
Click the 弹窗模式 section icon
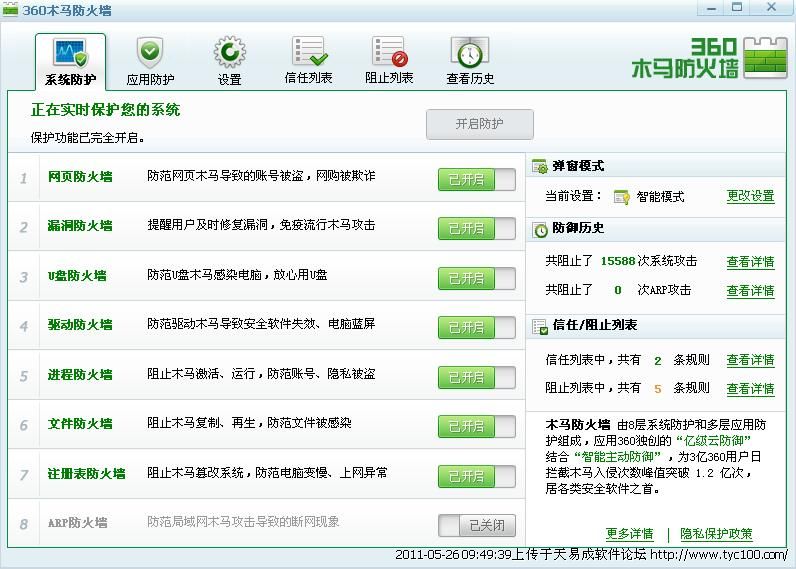[x=540, y=166]
